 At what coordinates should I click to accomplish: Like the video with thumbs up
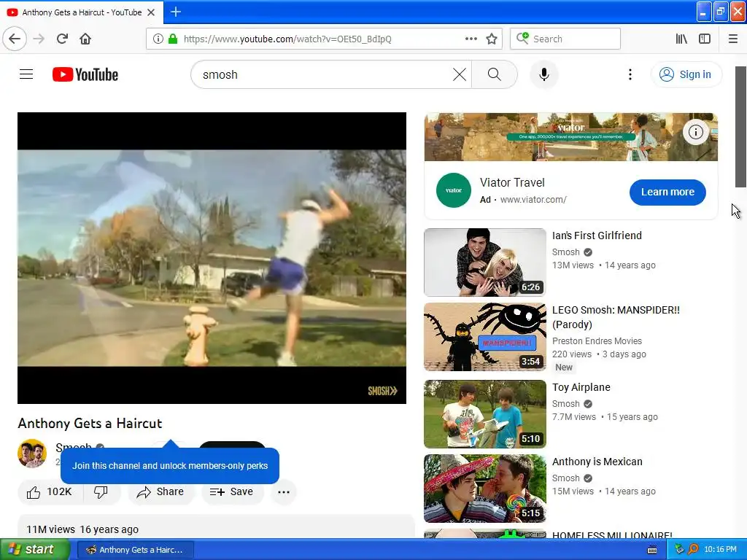(x=50, y=492)
